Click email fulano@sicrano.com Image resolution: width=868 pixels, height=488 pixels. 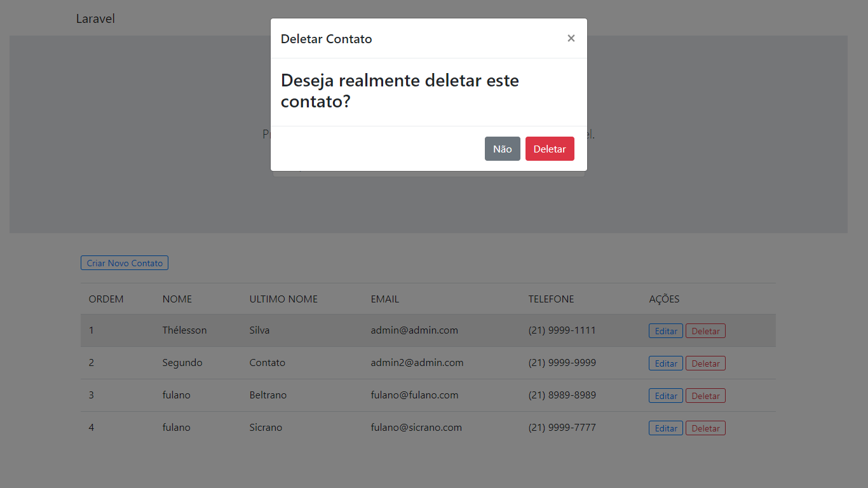(x=417, y=428)
